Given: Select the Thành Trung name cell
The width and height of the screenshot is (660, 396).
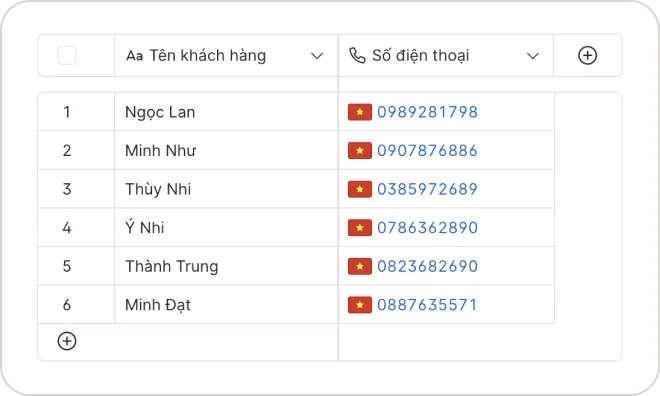Looking at the screenshot, I should point(226,266).
